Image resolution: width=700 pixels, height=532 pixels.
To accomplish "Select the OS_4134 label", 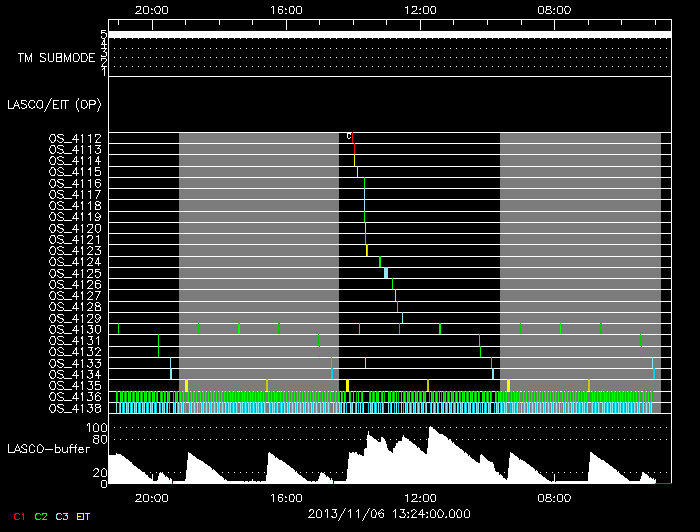I will coord(75,374).
